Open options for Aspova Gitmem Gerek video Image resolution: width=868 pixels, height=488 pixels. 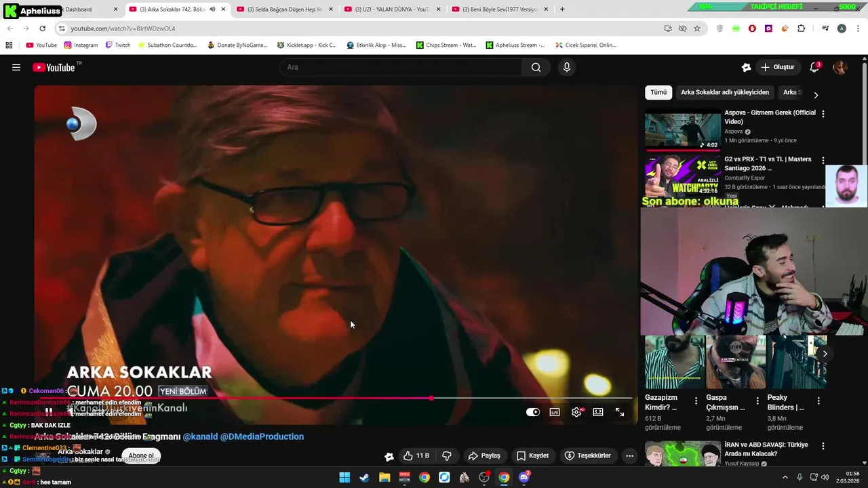tap(823, 114)
